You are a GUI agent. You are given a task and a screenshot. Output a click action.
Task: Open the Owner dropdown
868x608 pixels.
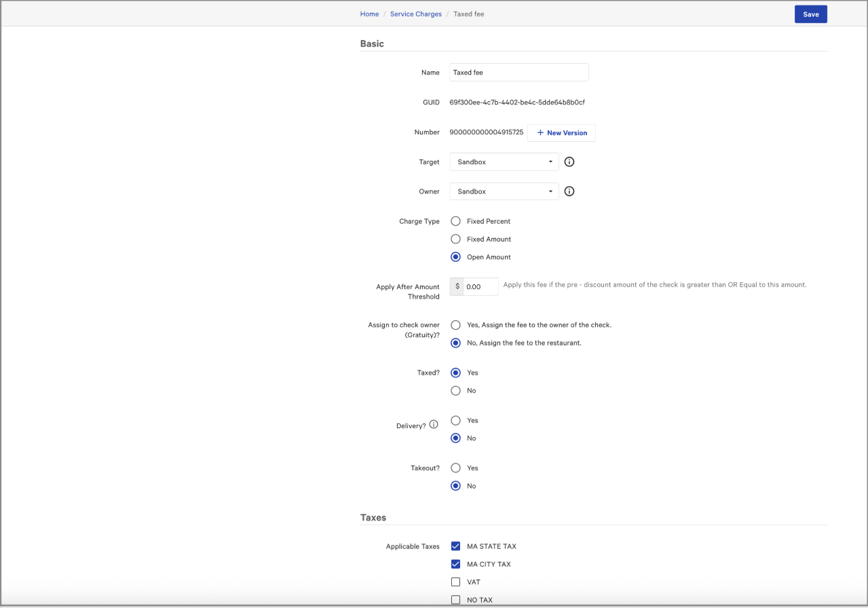(504, 191)
